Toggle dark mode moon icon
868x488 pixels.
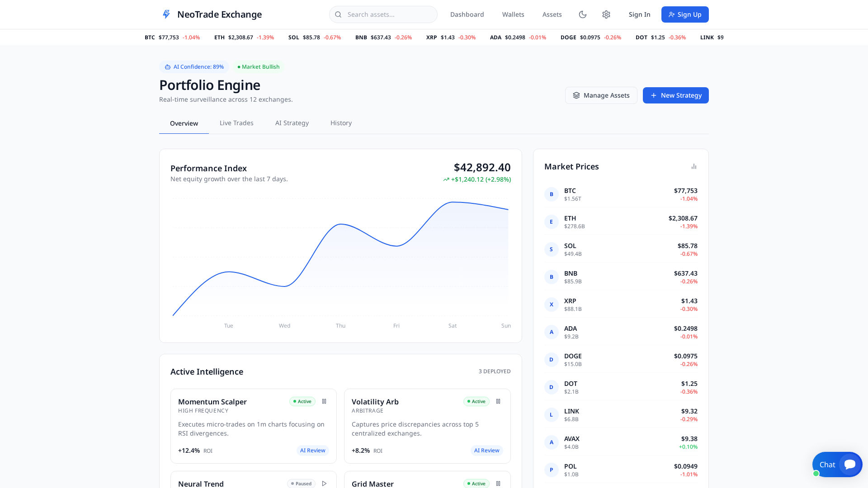tap(583, 14)
